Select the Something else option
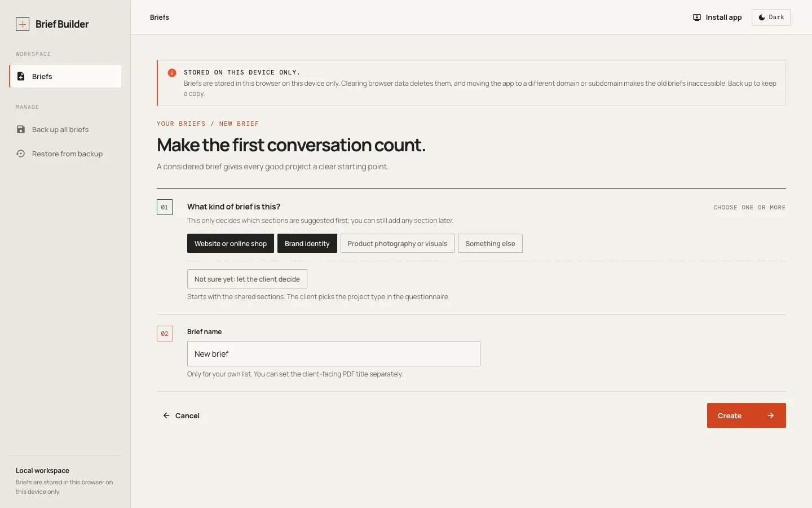 [x=490, y=243]
